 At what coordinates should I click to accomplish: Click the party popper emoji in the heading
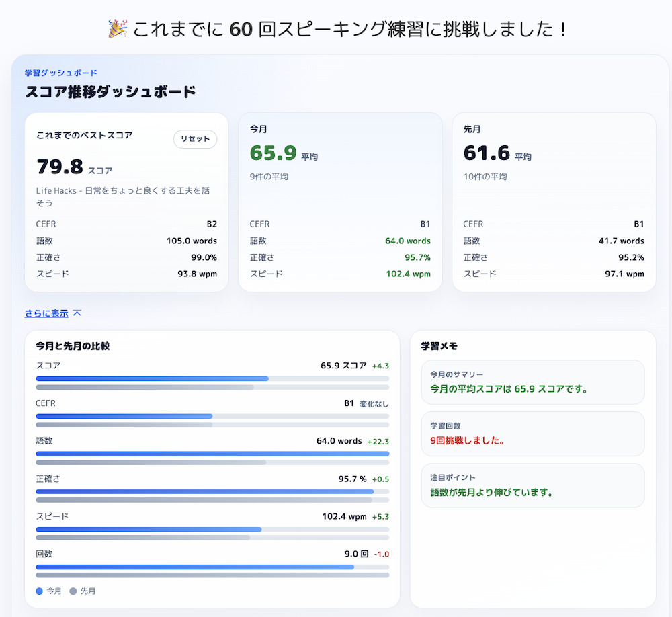tap(118, 29)
